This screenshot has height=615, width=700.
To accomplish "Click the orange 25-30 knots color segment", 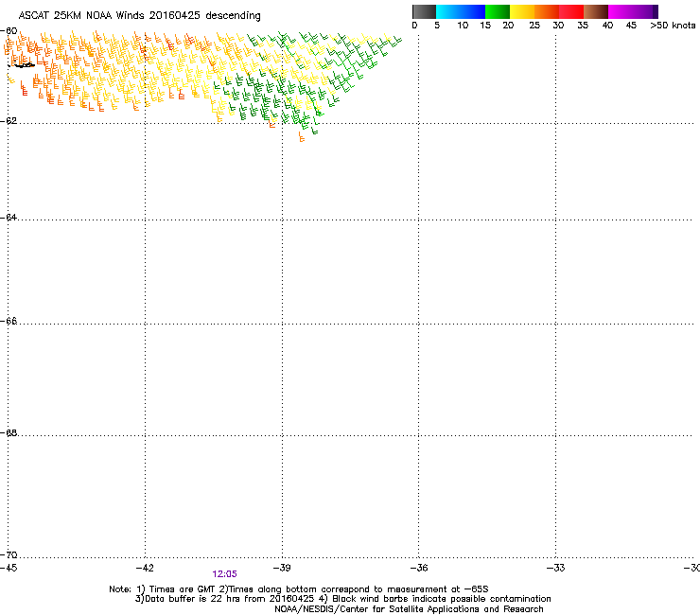I will (x=547, y=11).
